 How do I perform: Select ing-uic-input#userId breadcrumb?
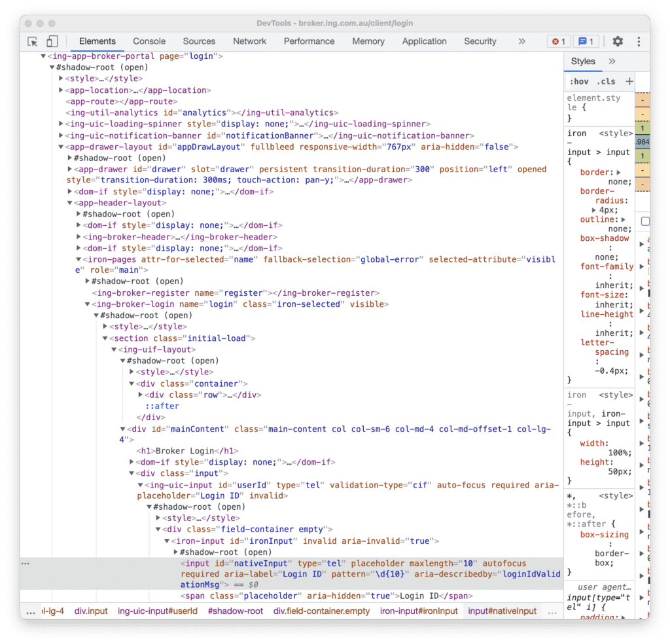[158, 611]
